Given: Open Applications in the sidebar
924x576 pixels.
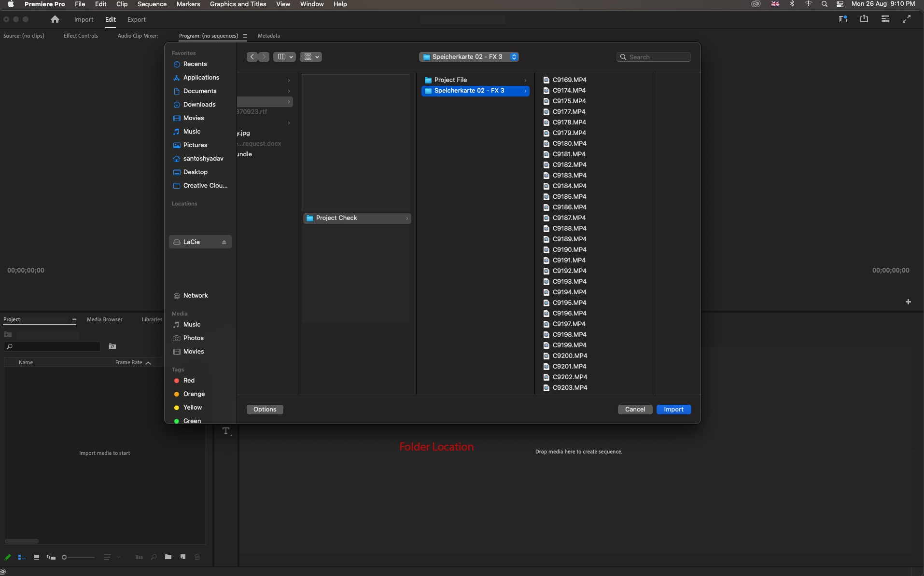Looking at the screenshot, I should (x=200, y=78).
